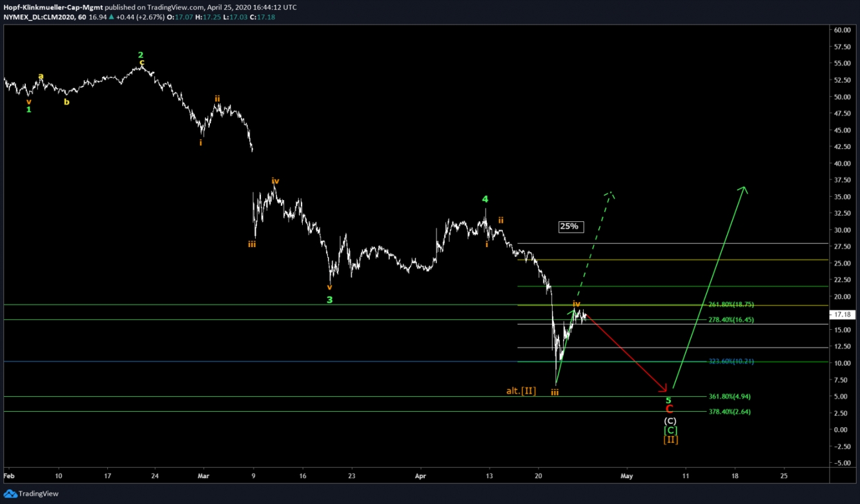Screen dimensions: 860x504
Task: Click the 60.00 price axis label
Action: click(x=841, y=30)
